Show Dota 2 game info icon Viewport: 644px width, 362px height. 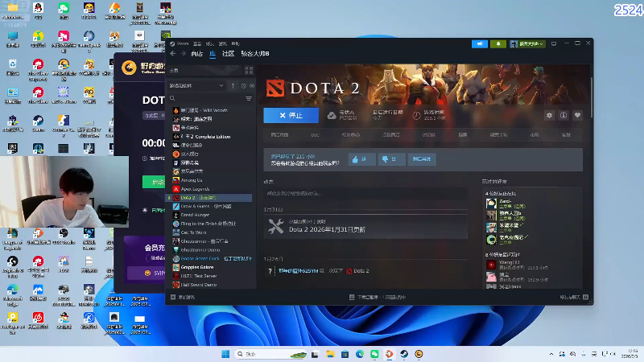coord(563,115)
